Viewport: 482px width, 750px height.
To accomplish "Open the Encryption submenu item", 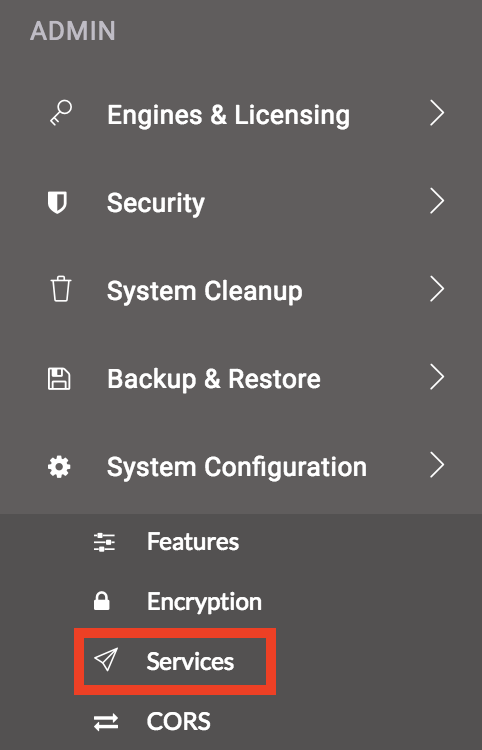I will click(x=204, y=602).
